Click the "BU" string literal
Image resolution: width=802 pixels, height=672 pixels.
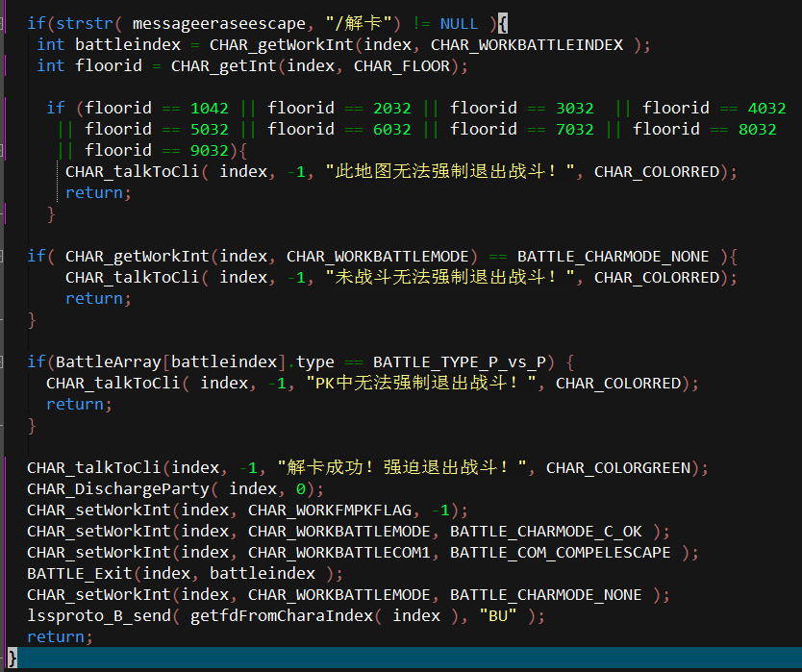click(498, 616)
